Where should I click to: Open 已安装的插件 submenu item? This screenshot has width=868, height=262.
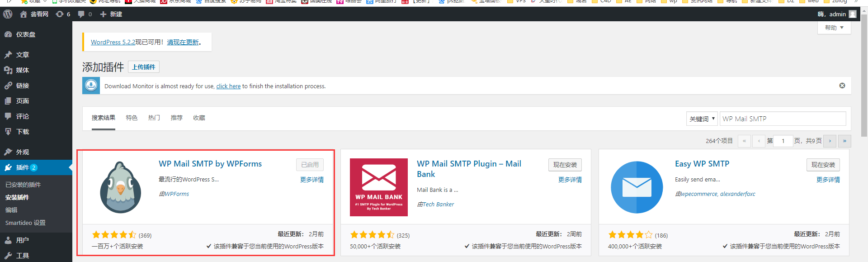click(x=23, y=185)
